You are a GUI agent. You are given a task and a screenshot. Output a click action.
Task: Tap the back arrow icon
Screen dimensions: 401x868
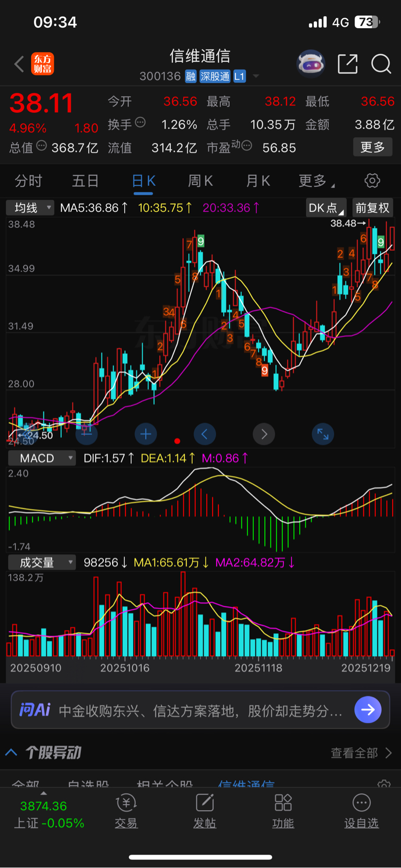[x=19, y=64]
